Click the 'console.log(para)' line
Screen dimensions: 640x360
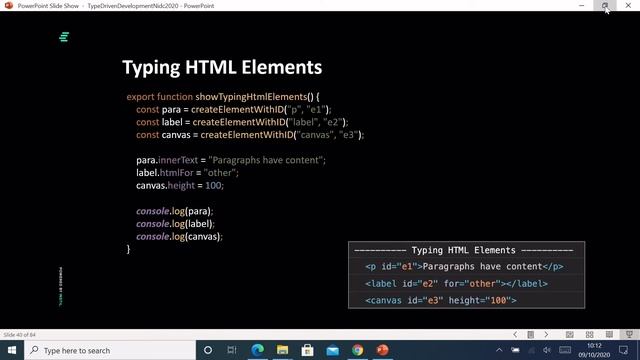(175, 211)
